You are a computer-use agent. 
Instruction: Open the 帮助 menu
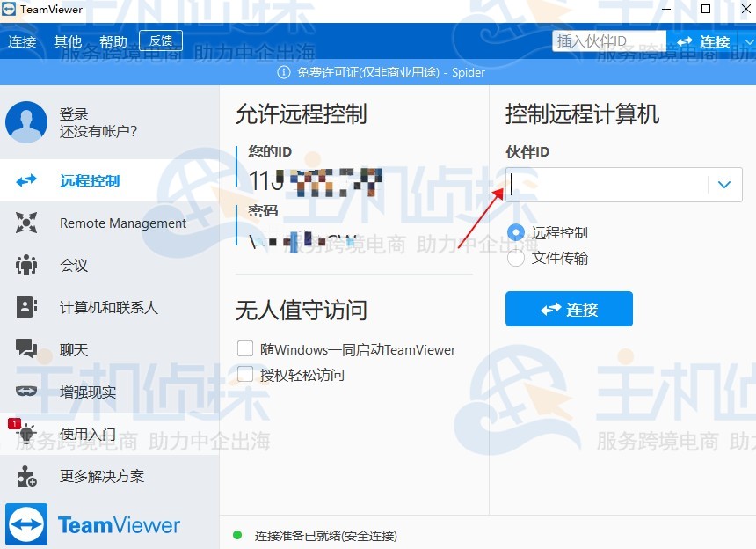[x=113, y=40]
